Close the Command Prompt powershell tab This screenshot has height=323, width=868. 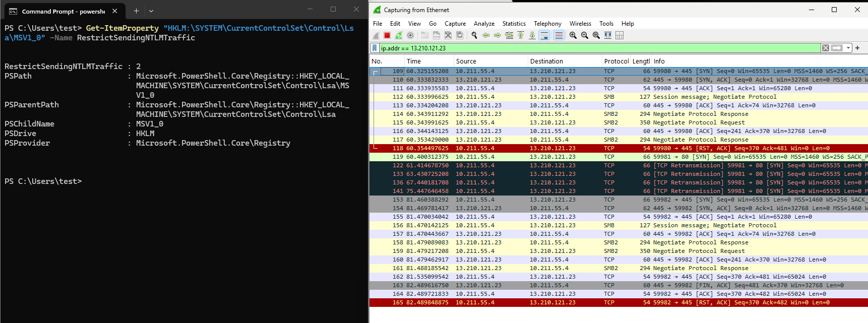coord(115,11)
